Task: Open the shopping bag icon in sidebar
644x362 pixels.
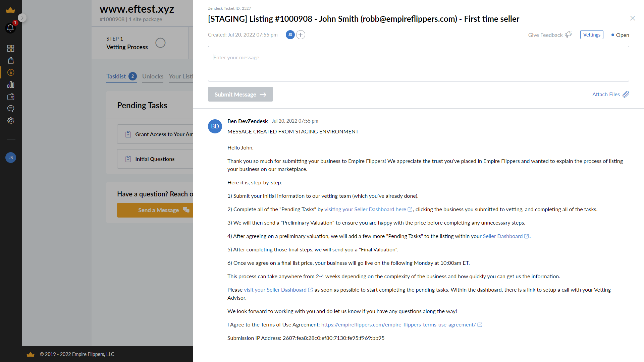Action: tap(11, 60)
